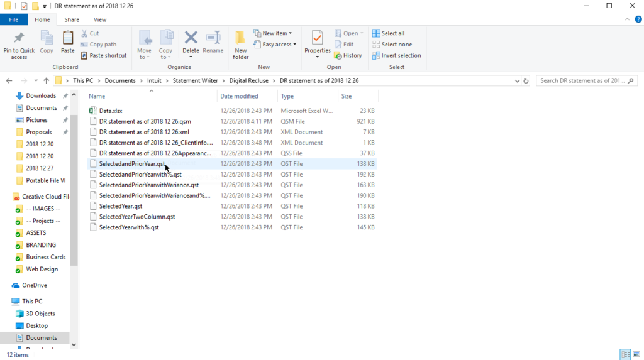Viewport: 644px width, 360px height.
Task: Click the History icon in Open group
Action: 348,55
